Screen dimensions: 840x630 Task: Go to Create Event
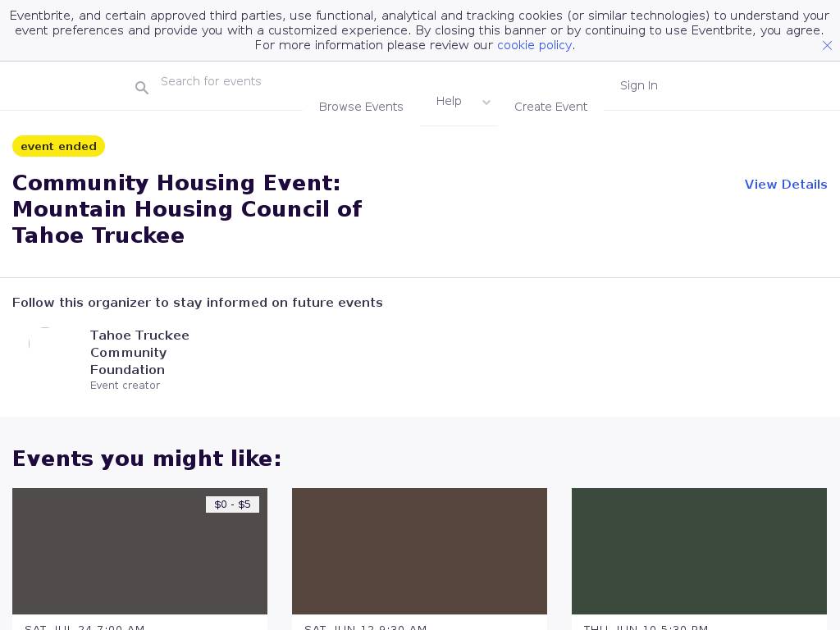click(x=550, y=107)
